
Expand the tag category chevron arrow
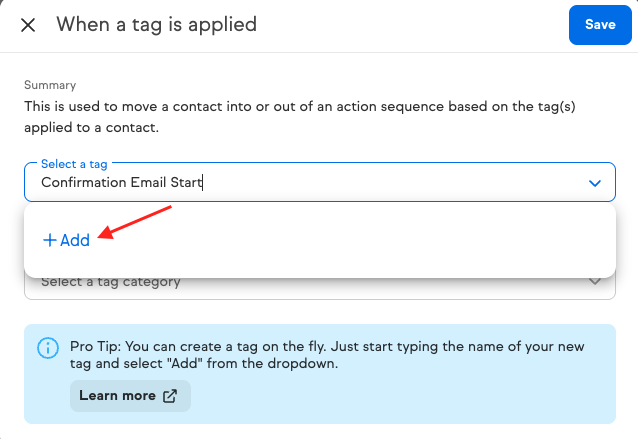click(x=595, y=282)
